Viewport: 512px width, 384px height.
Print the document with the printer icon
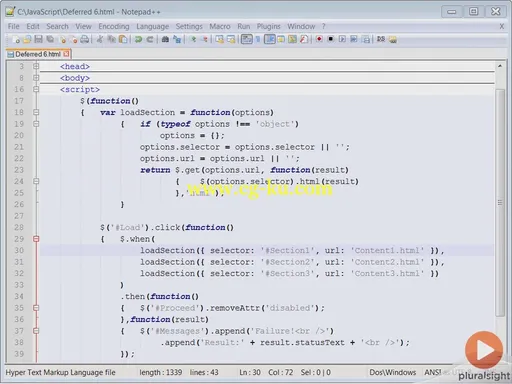pos(85,39)
